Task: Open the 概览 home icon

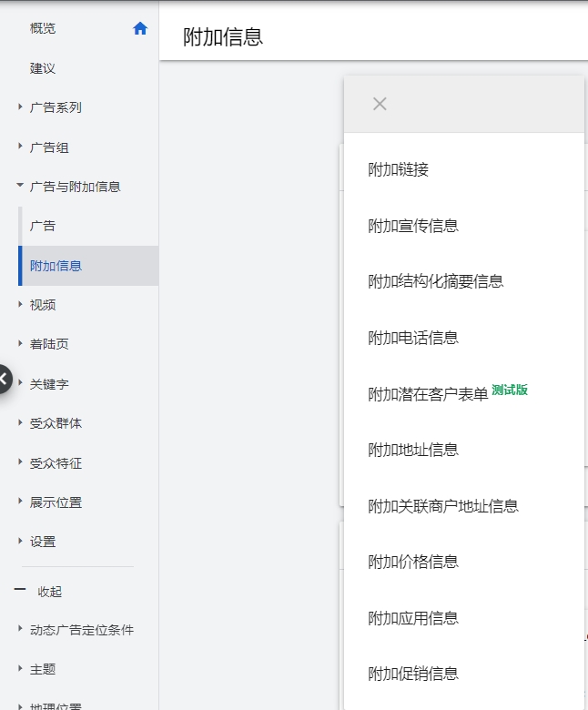Action: pos(140,28)
